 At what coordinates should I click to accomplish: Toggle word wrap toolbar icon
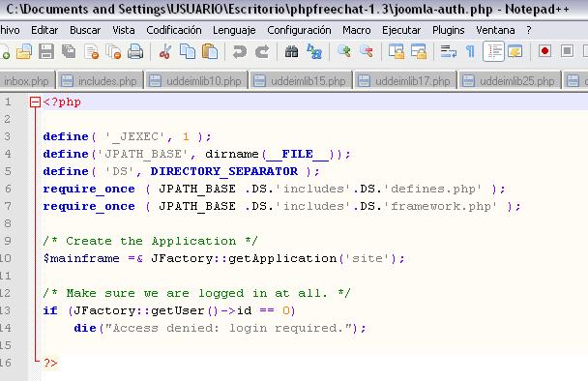click(448, 51)
